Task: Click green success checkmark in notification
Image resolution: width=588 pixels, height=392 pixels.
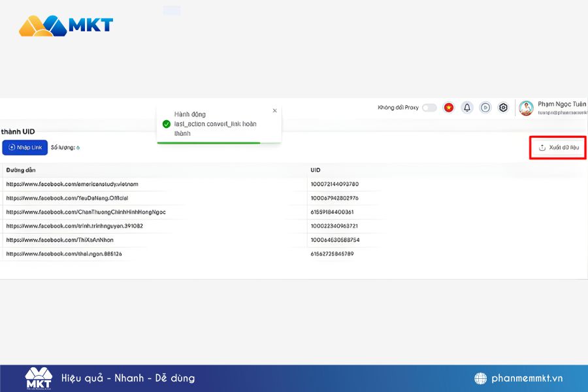Action: pyautogui.click(x=167, y=124)
